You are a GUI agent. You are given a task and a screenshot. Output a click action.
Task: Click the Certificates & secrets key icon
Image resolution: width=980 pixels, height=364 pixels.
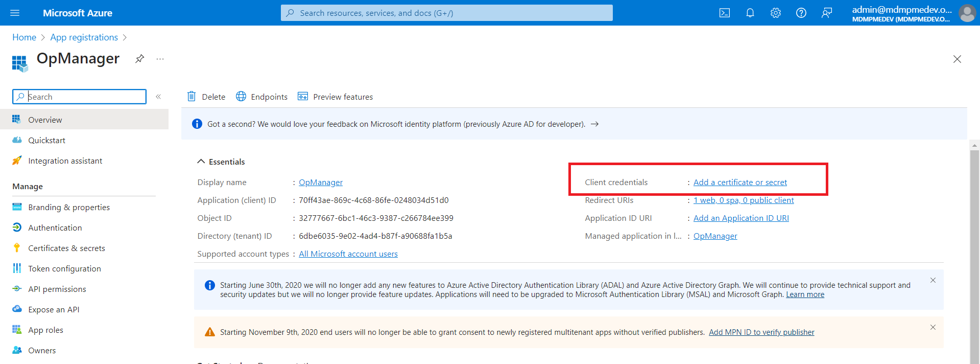pos(17,248)
